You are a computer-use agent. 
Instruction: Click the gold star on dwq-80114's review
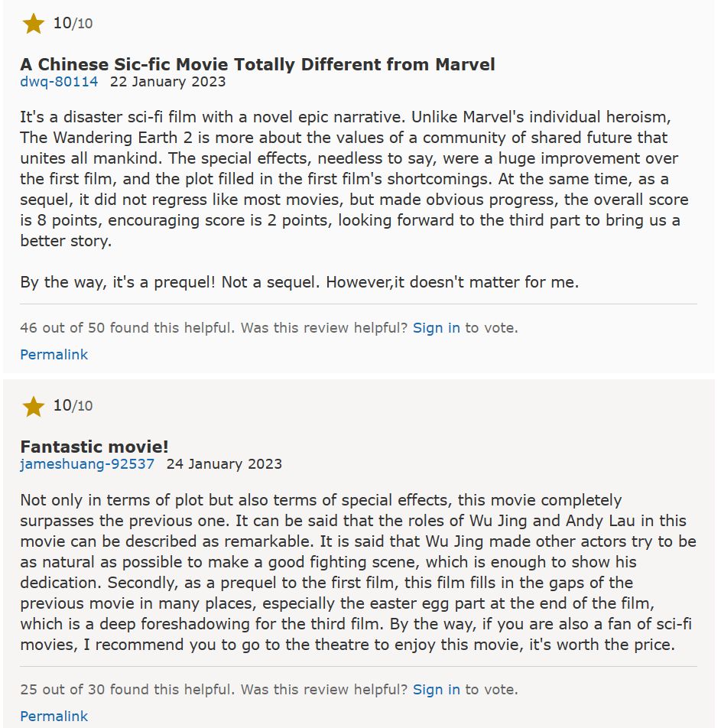coord(34,24)
